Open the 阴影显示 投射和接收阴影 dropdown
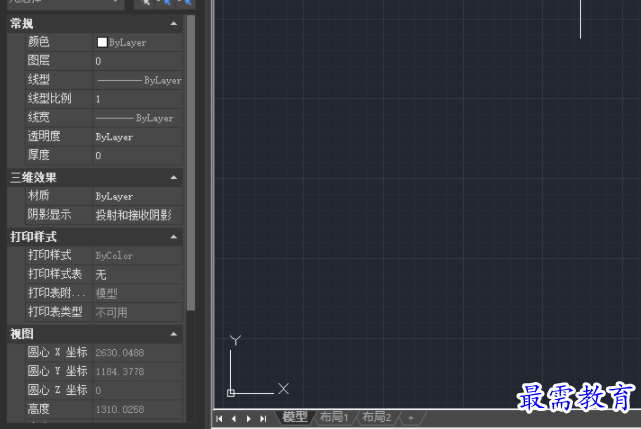641x429 pixels. [137, 215]
